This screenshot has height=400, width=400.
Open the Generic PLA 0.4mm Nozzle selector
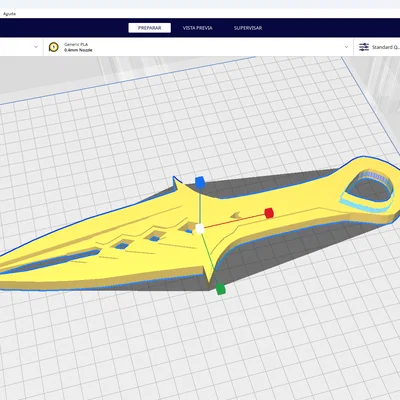pyautogui.click(x=198, y=47)
